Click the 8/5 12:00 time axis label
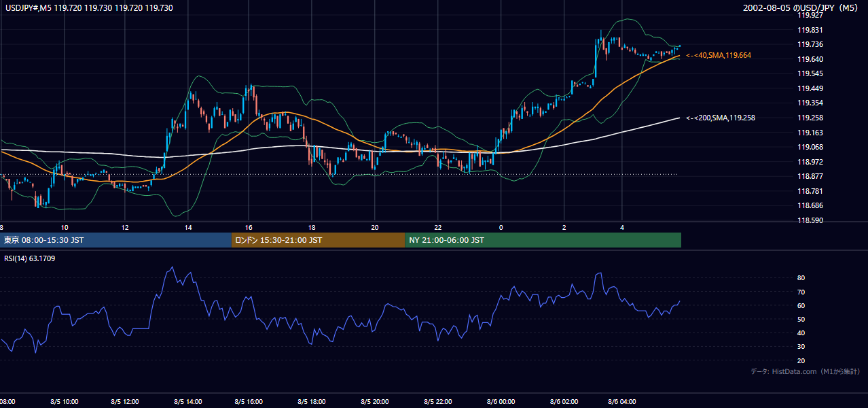The width and height of the screenshot is (868, 408). coord(124,402)
